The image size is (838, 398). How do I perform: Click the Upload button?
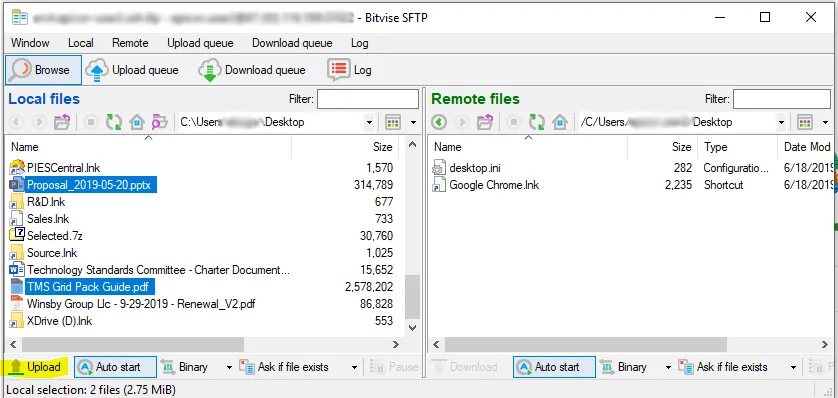point(35,367)
